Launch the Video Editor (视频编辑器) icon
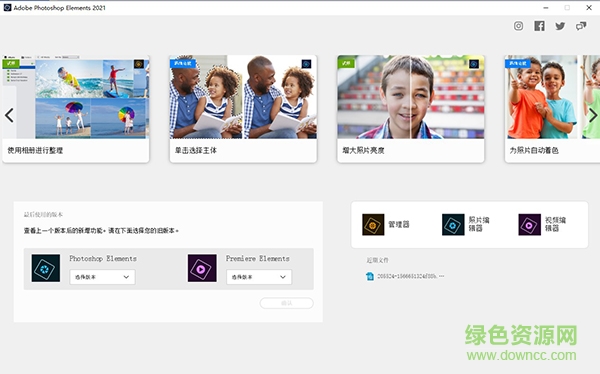 530,225
